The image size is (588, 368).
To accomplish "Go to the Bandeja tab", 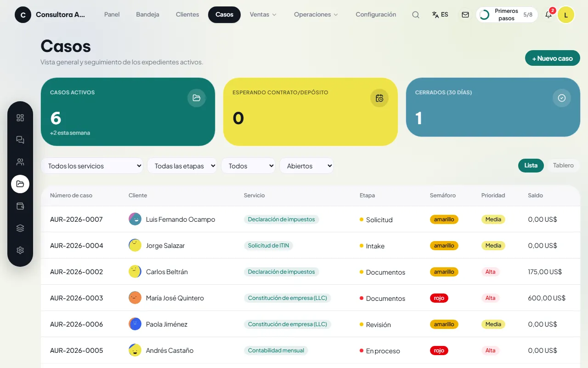I will point(148,15).
